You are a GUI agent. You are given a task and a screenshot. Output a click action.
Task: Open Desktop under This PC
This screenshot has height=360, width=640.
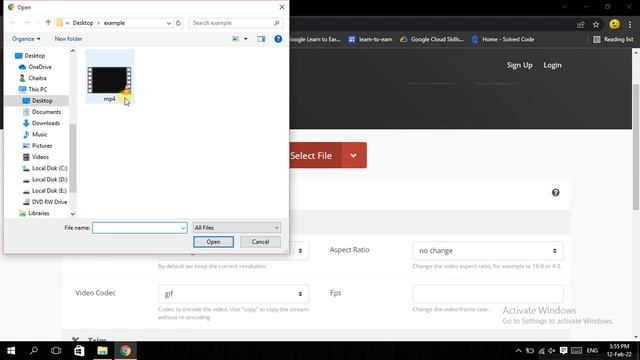[42, 100]
